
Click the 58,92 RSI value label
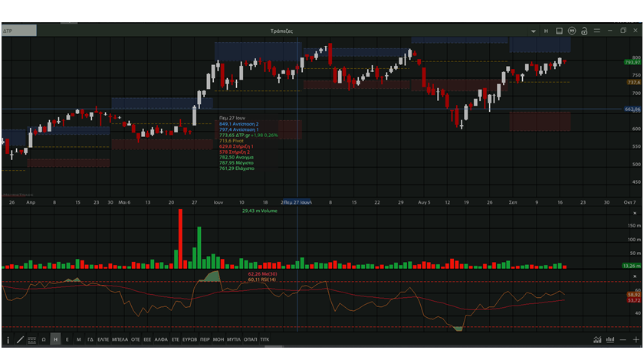634,295
